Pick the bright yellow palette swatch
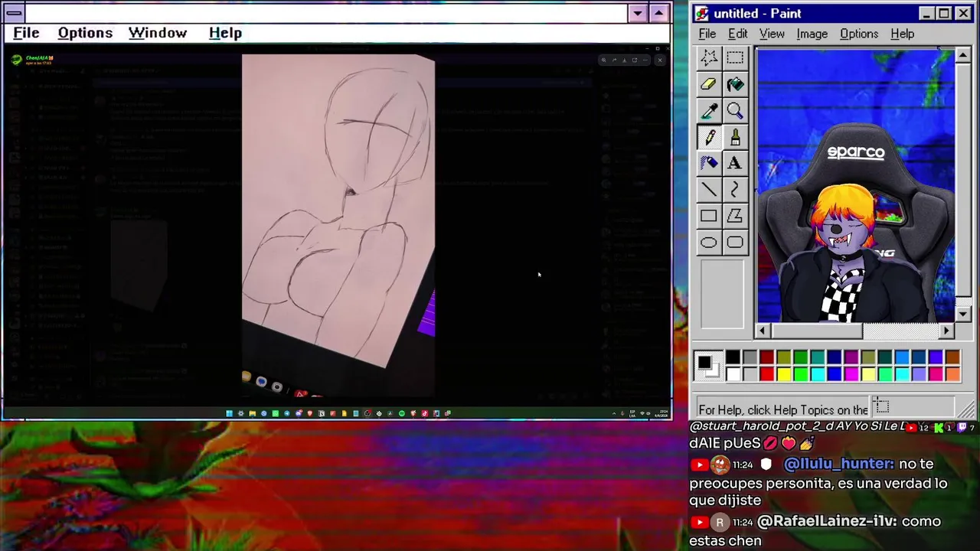This screenshot has height=551, width=980. (x=783, y=373)
